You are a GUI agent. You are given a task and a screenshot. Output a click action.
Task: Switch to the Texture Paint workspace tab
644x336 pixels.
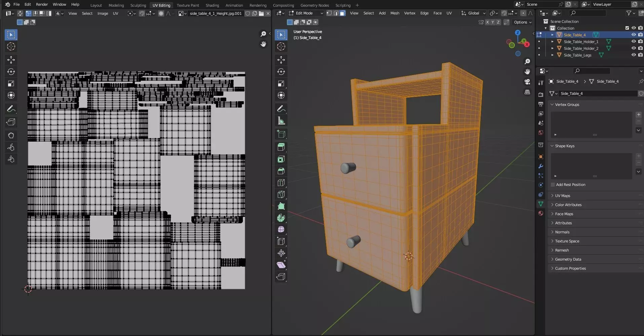188,5
